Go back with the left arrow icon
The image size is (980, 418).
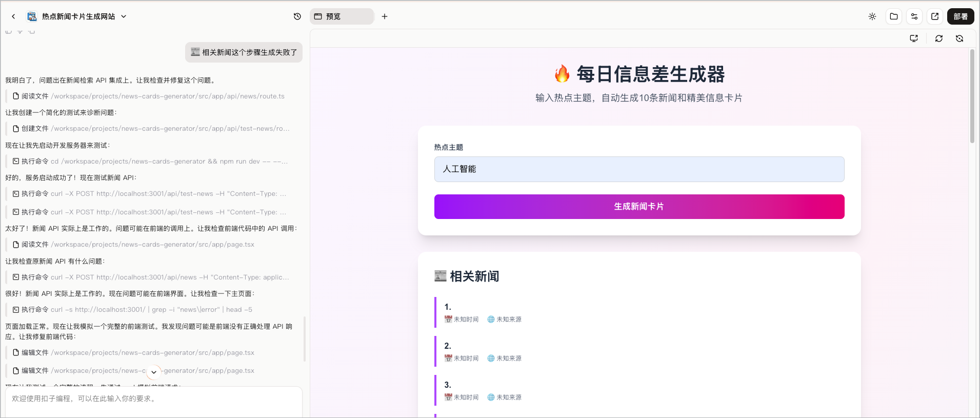click(13, 16)
